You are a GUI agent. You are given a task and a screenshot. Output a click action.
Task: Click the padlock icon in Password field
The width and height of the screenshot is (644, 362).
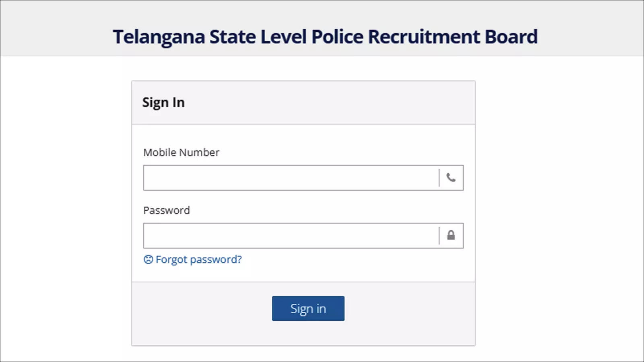(x=451, y=235)
